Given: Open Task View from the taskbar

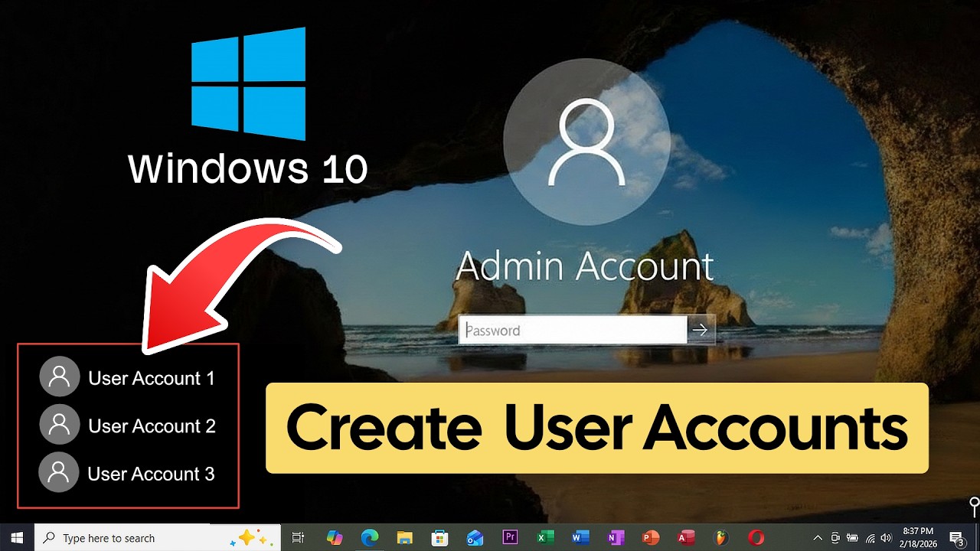Looking at the screenshot, I should click(x=299, y=538).
